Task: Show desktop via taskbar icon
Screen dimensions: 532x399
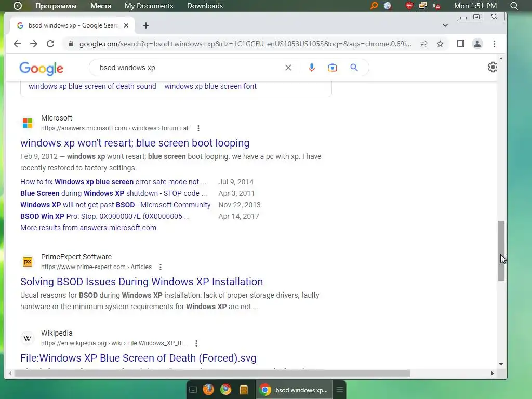Action: (x=193, y=390)
